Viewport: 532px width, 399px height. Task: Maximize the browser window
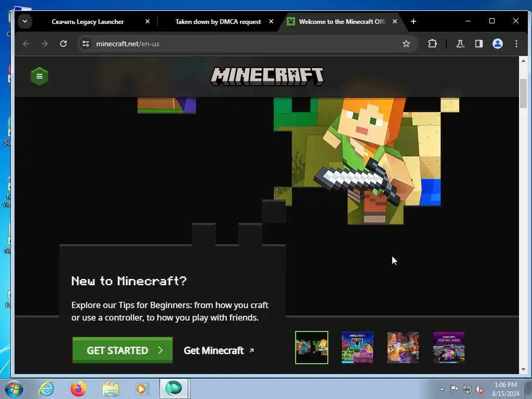pyautogui.click(x=492, y=21)
